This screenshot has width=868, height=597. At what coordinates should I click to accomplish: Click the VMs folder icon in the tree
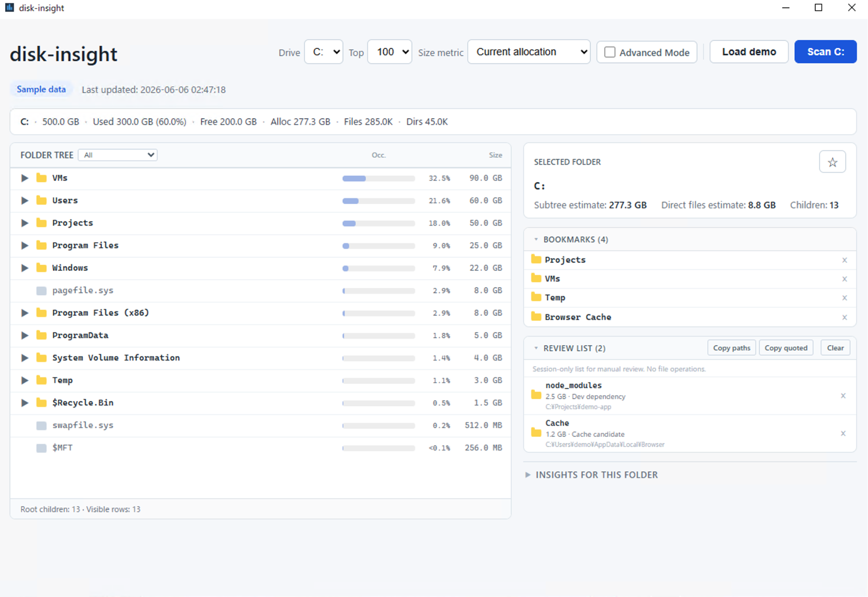[x=41, y=178]
